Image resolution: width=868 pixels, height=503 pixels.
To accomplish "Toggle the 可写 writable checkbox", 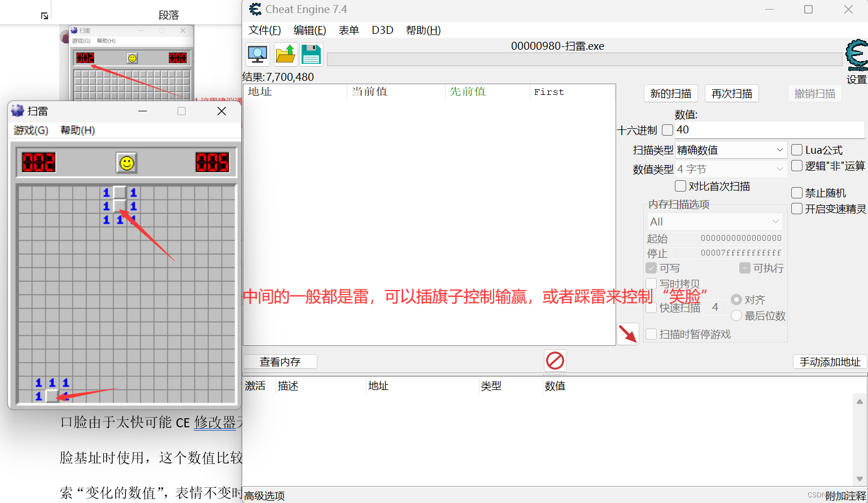I will (651, 268).
